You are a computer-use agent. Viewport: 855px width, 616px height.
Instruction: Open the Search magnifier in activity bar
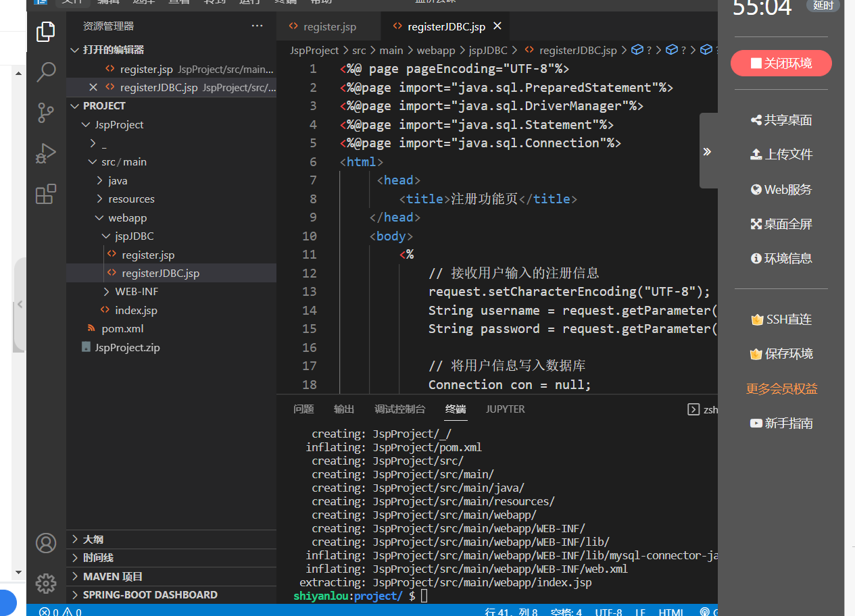(x=46, y=72)
